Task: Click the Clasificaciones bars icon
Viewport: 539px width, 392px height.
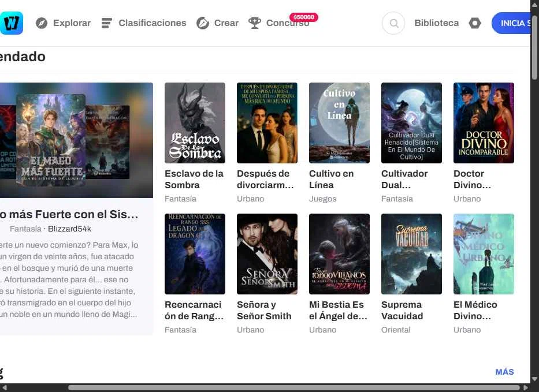Action: pos(106,23)
